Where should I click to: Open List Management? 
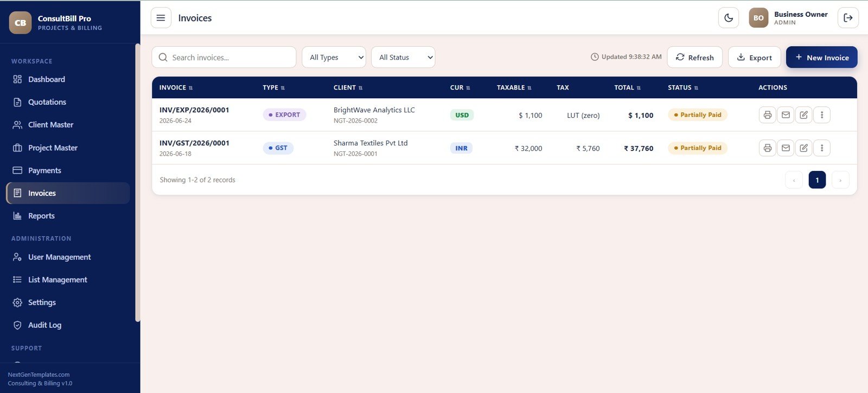click(68, 280)
